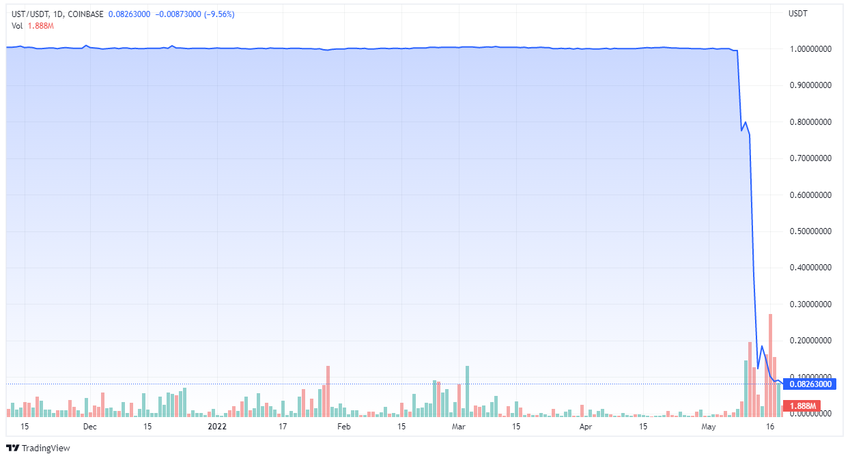Click the 0.80000000 price axis label
The image size is (850, 456).
(x=810, y=122)
